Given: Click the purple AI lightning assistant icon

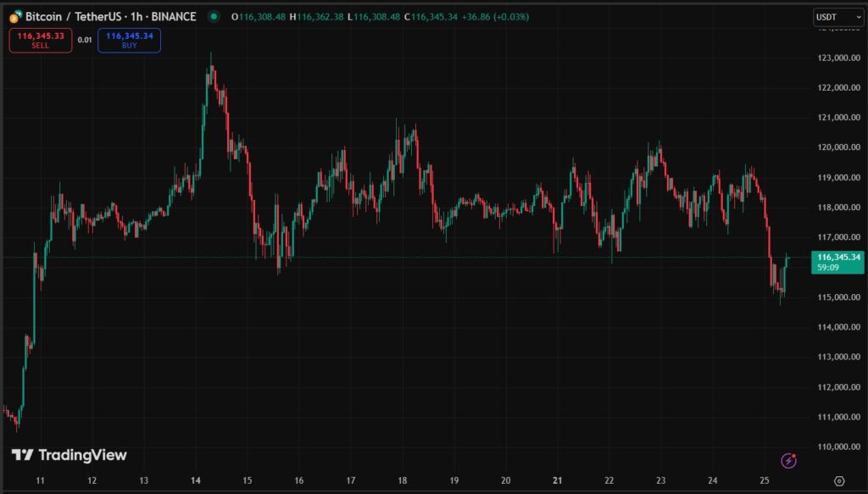Looking at the screenshot, I should 788,462.
